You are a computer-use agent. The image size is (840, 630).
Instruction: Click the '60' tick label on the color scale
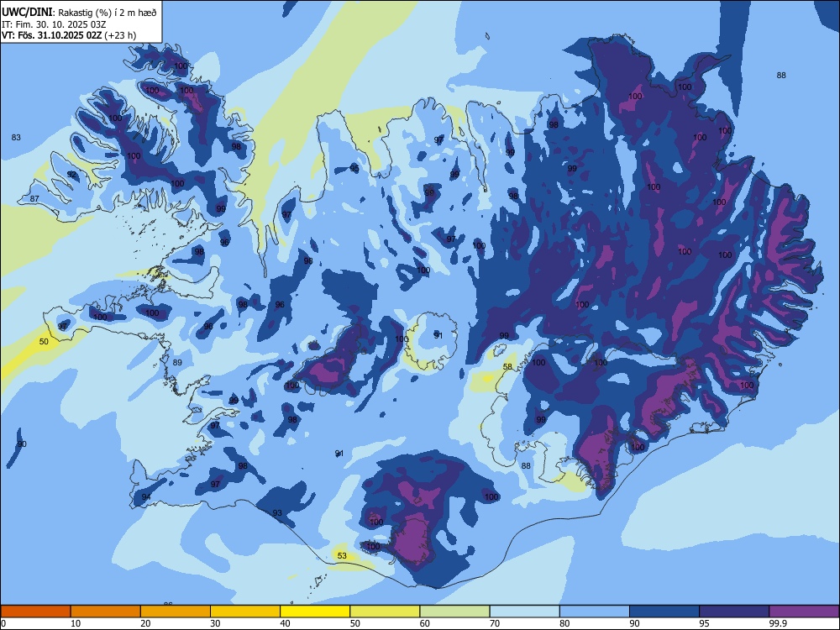(425, 623)
